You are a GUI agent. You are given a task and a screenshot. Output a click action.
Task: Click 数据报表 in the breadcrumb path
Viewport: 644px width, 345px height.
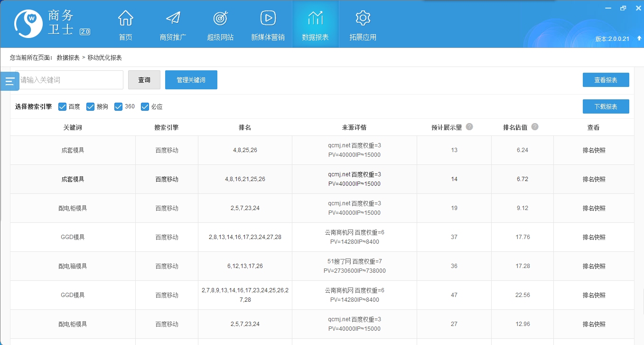(x=68, y=57)
